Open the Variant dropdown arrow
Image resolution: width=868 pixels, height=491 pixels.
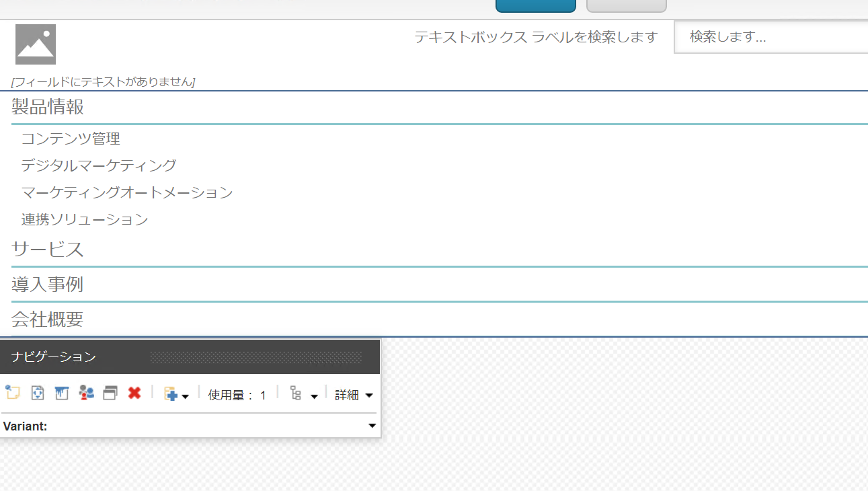372,426
